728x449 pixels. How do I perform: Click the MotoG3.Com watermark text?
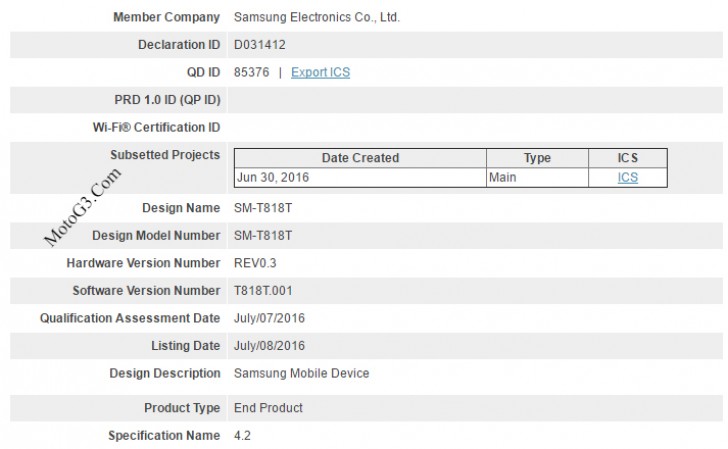pyautogui.click(x=82, y=207)
